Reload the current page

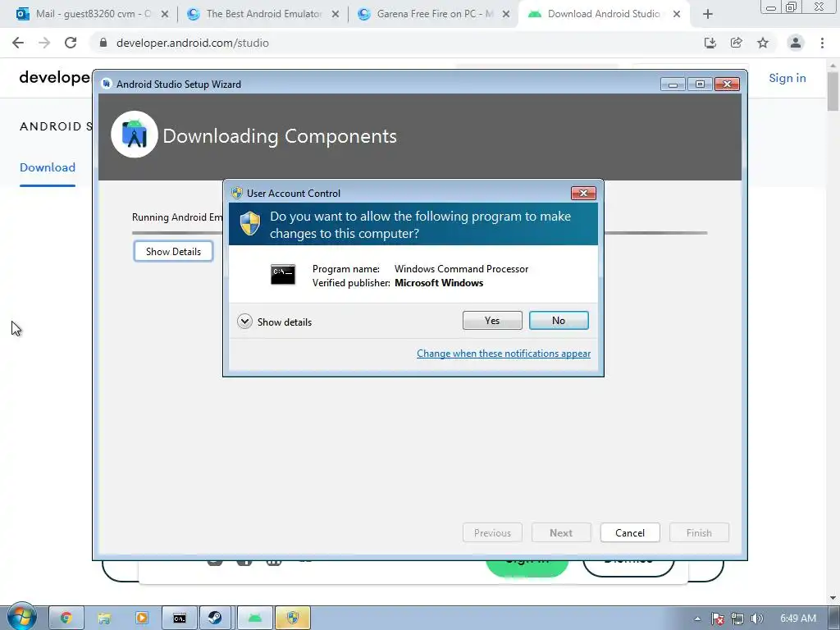71,43
